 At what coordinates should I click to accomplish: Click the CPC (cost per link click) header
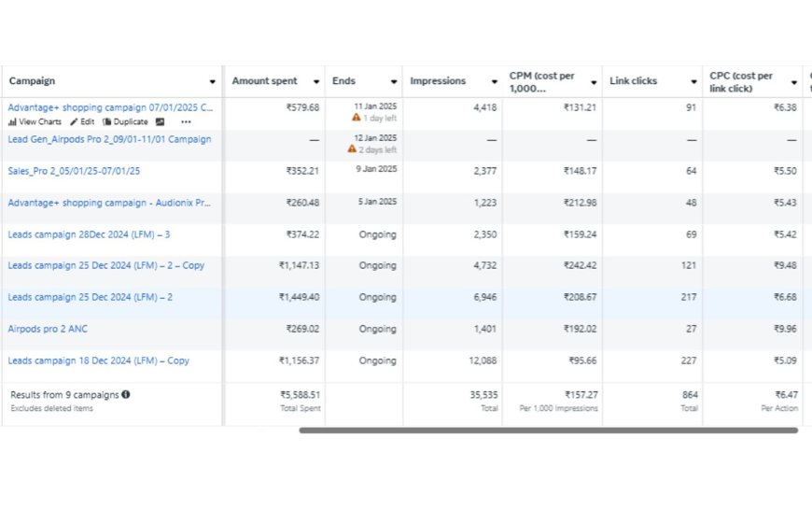tap(742, 82)
